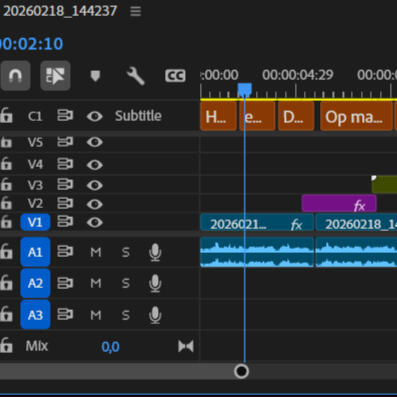
Task: Toggle lock on V2 track
Action: point(6,203)
